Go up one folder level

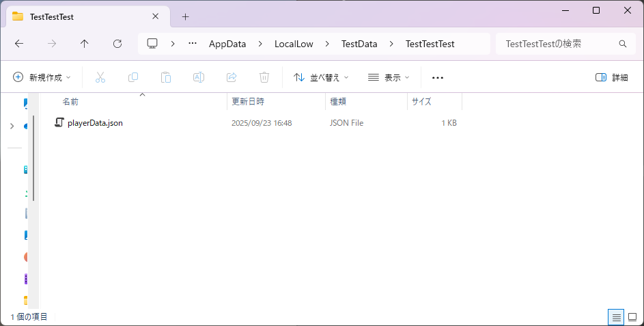84,44
